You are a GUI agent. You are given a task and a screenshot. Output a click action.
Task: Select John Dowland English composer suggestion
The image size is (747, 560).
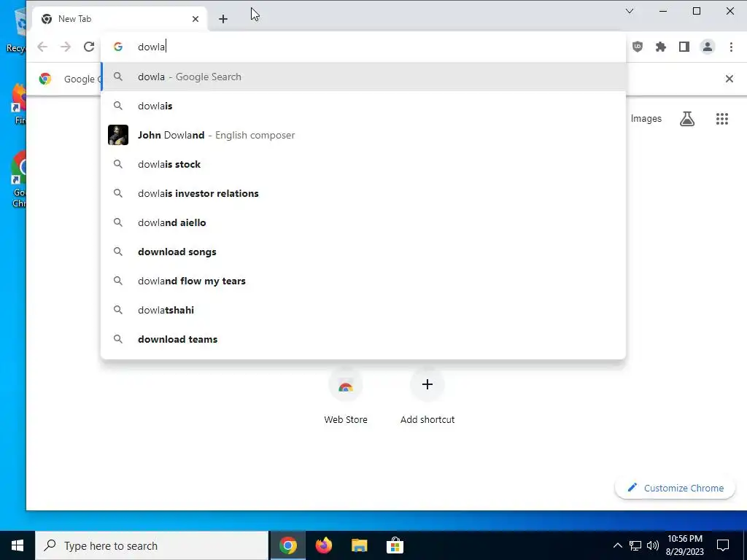(x=363, y=135)
